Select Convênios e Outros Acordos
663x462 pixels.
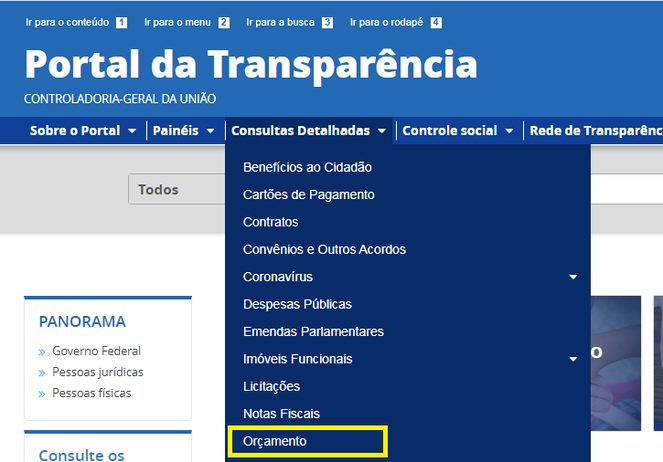coord(324,250)
